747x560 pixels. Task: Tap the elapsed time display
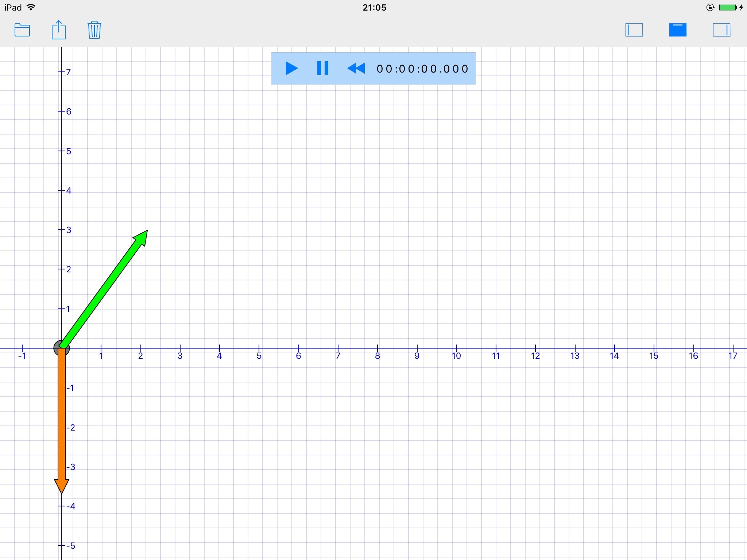[422, 69]
